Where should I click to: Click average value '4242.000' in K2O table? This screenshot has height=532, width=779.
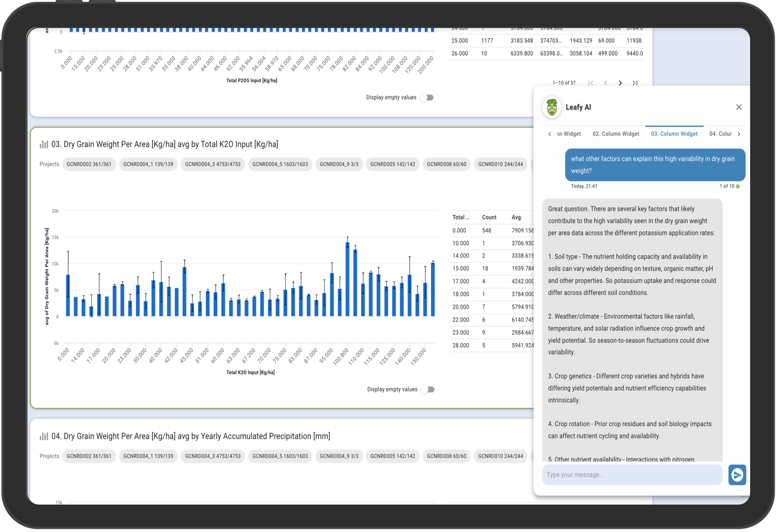pos(522,281)
